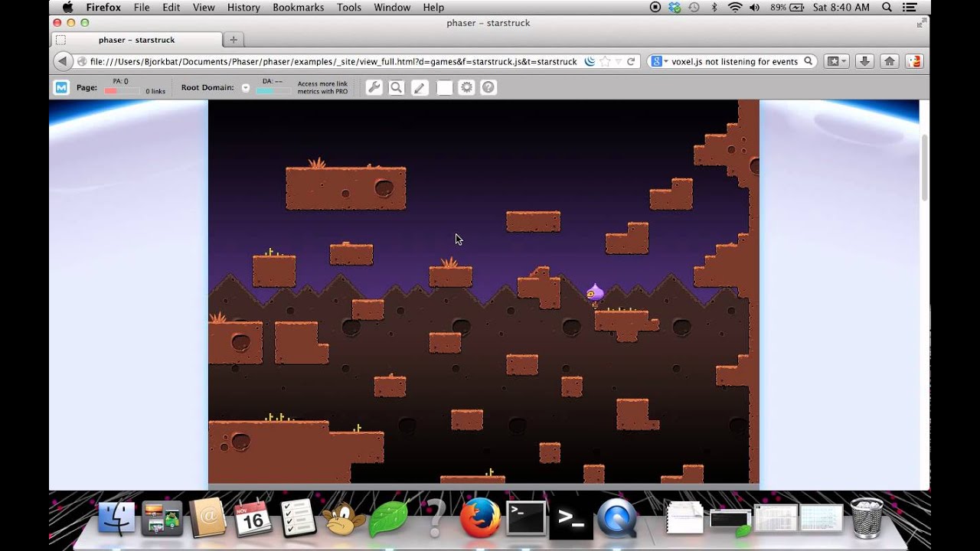Click the red add-on icon beside home
This screenshot has height=551, width=980.
[913, 61]
